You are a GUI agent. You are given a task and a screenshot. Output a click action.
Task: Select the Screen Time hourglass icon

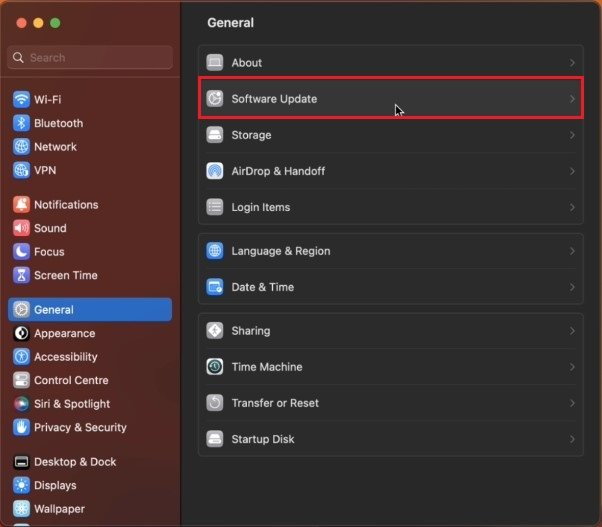pyautogui.click(x=21, y=275)
